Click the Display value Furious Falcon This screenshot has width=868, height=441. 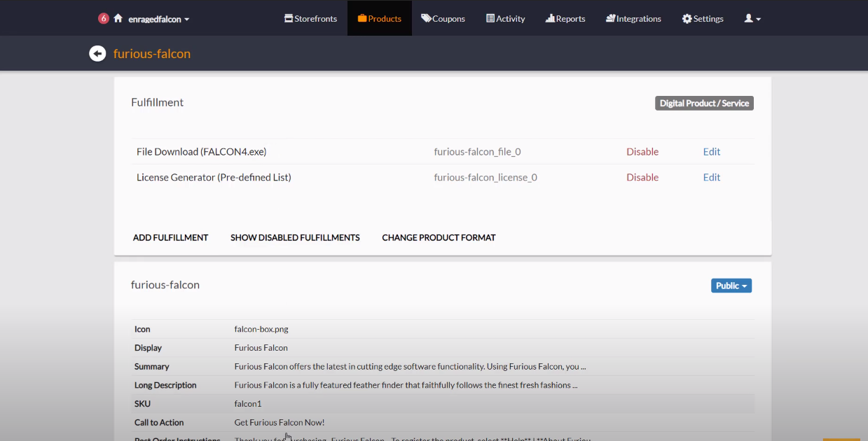tap(261, 347)
